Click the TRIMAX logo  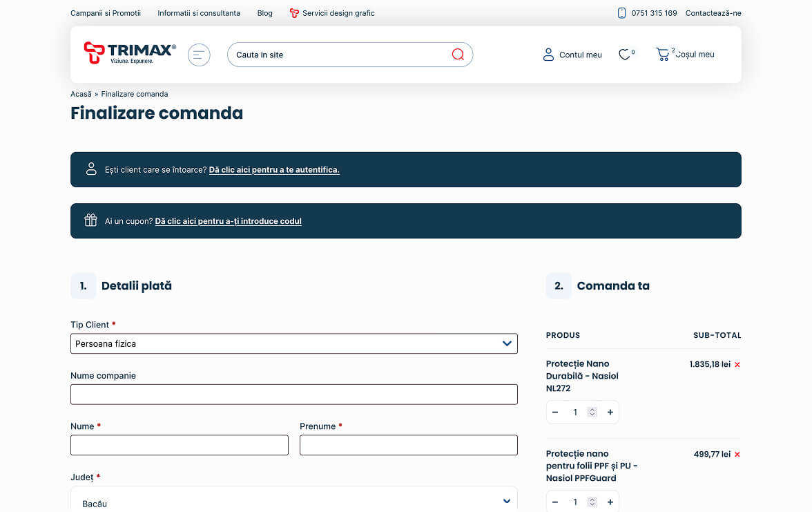click(x=130, y=53)
